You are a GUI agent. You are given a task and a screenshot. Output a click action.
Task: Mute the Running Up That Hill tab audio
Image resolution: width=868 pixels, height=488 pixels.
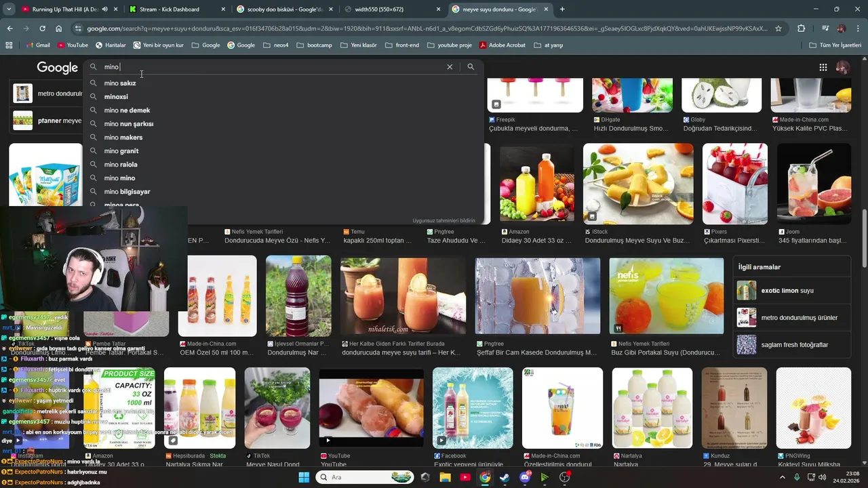(104, 9)
